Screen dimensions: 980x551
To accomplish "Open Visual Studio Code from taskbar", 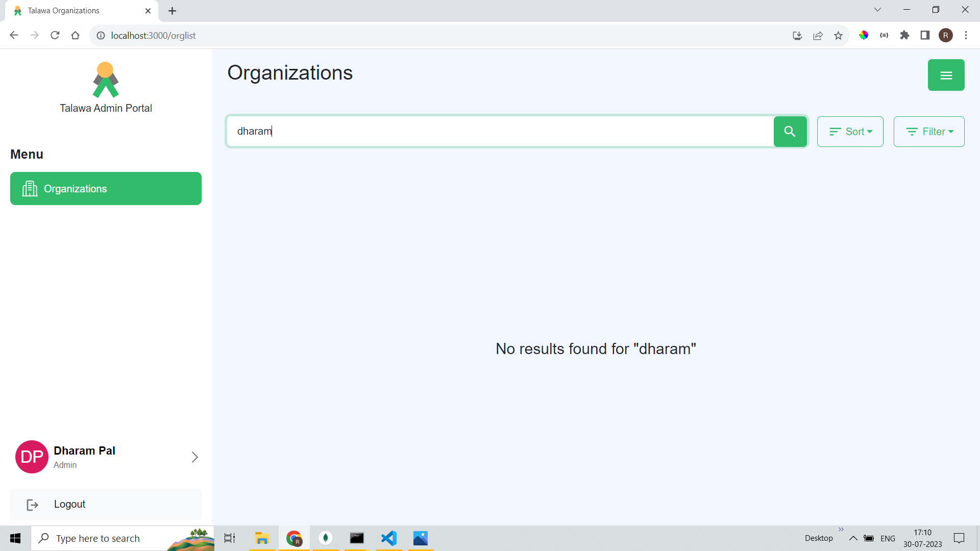I will click(x=389, y=538).
